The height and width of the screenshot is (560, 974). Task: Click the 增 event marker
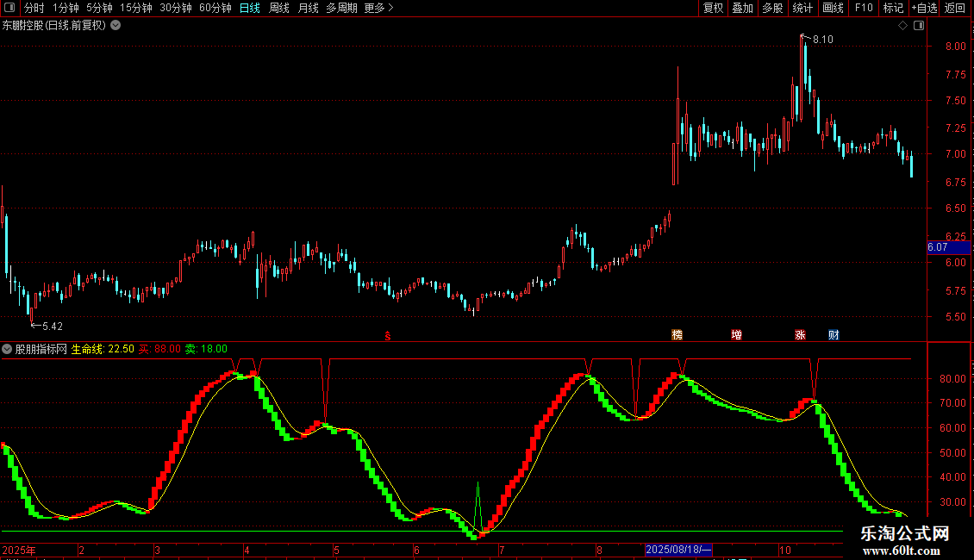(737, 334)
